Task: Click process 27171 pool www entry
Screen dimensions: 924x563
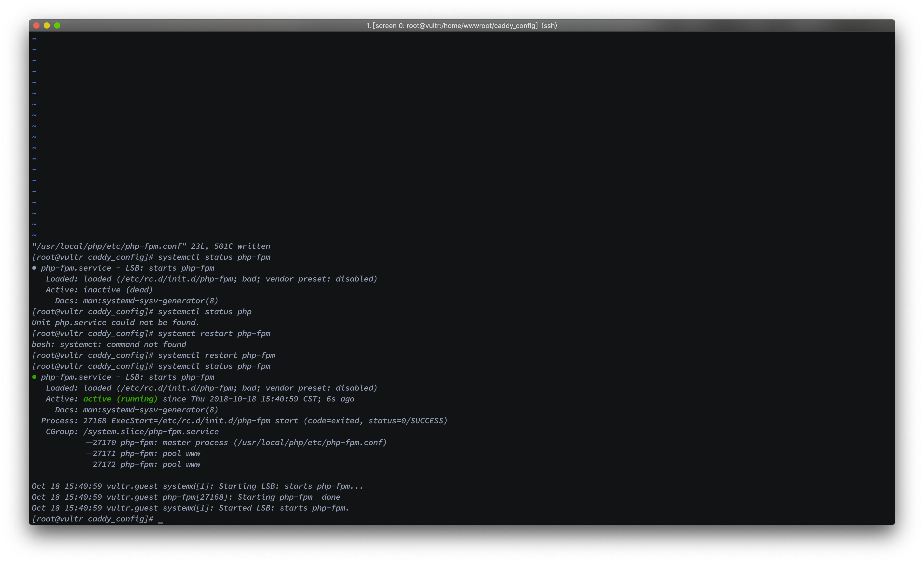Action: 146,454
